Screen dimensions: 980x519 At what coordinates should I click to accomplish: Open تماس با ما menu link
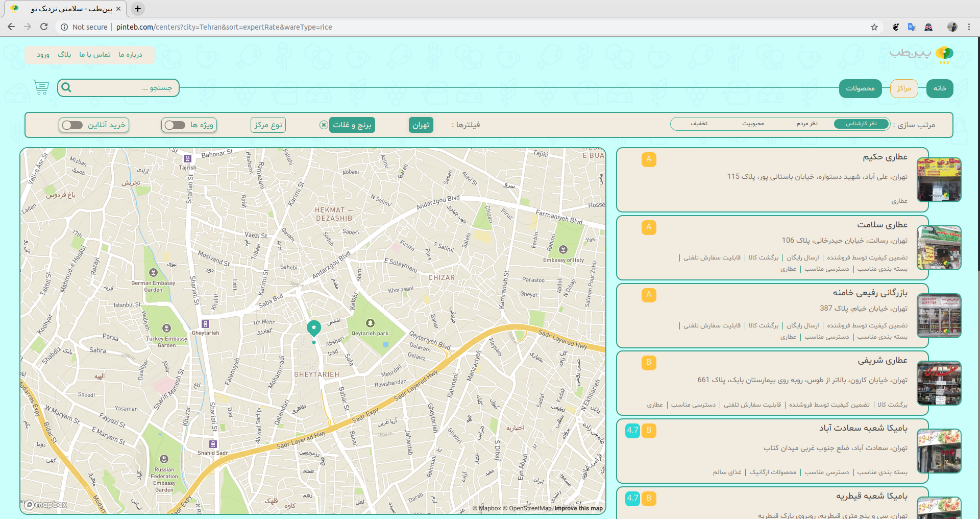point(95,55)
